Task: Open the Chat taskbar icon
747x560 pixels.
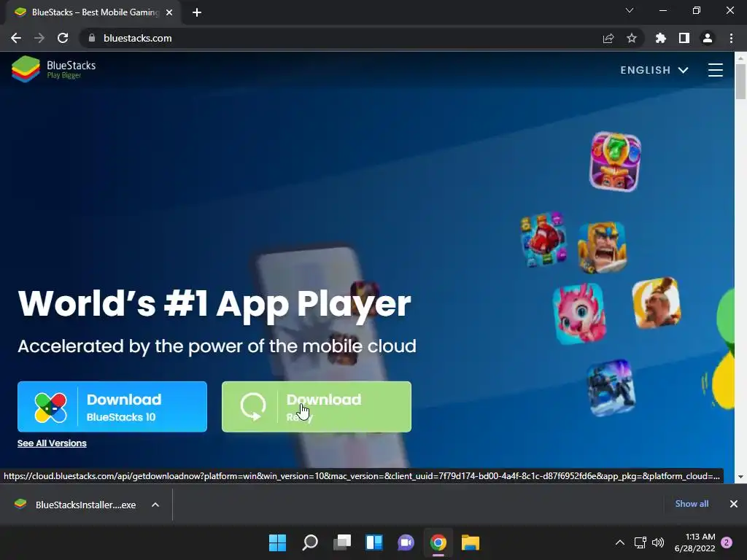Action: tap(406, 542)
